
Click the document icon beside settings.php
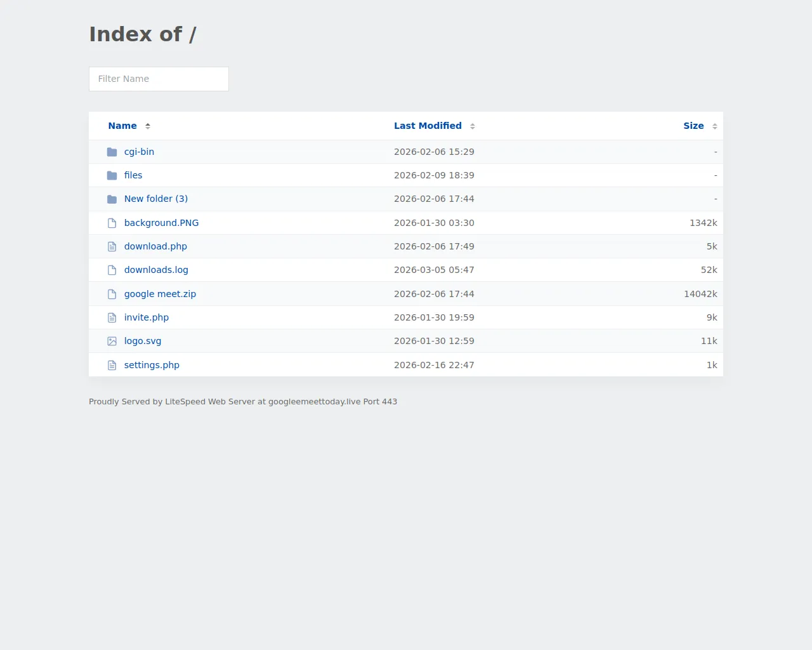tap(112, 365)
